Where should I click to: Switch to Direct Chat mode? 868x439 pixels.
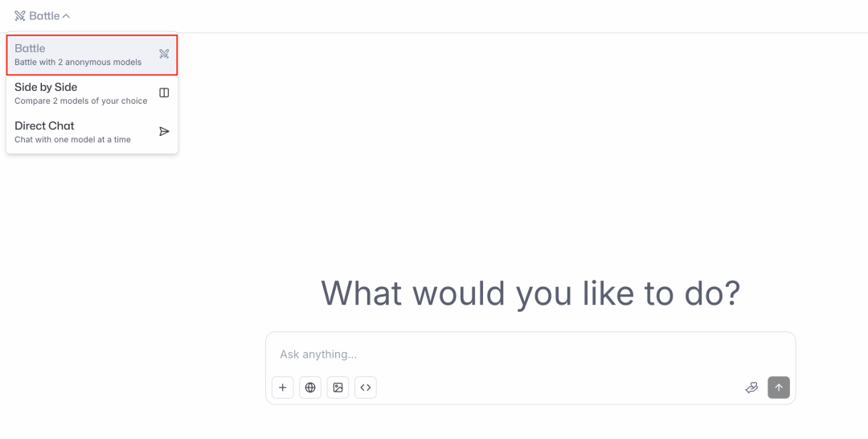(45, 125)
